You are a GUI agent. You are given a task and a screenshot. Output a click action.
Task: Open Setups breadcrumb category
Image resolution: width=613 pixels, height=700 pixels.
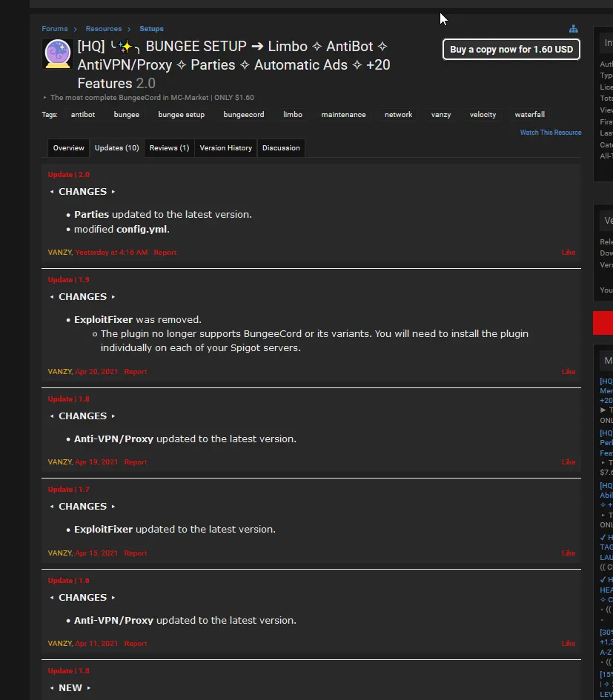151,29
